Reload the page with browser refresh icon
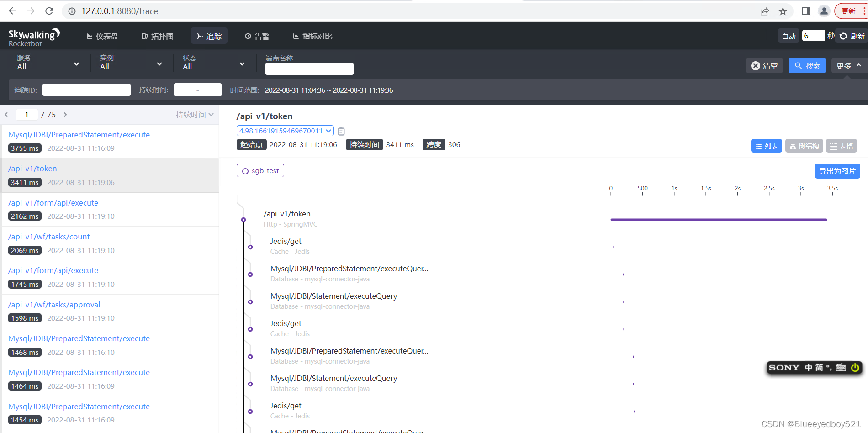The image size is (868, 433). click(49, 11)
